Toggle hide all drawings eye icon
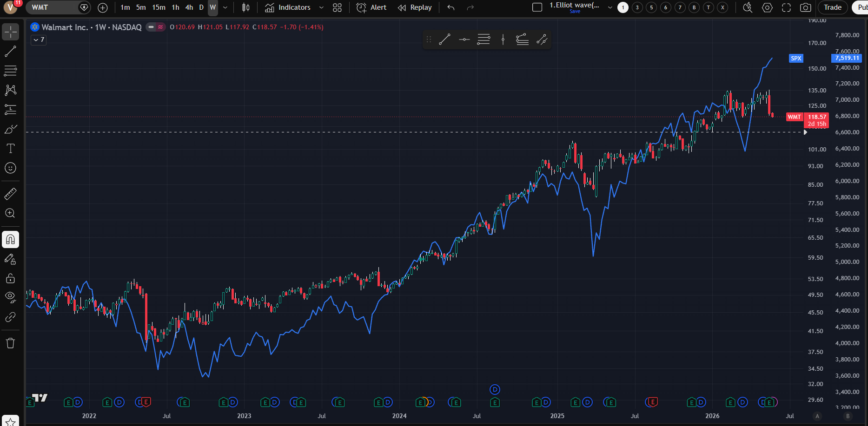 pyautogui.click(x=10, y=297)
